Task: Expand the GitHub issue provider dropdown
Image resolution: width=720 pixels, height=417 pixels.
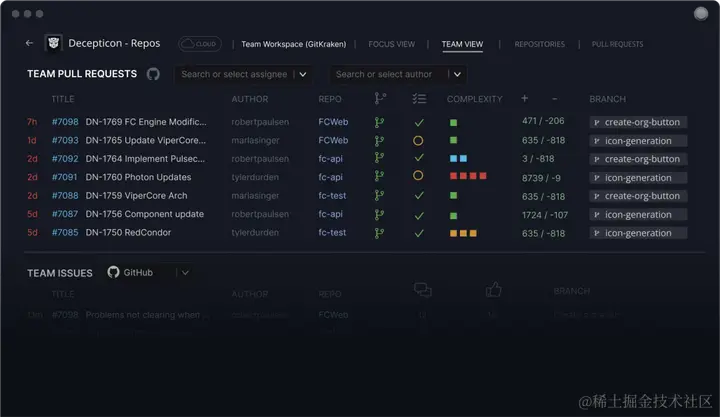Action: [185, 273]
